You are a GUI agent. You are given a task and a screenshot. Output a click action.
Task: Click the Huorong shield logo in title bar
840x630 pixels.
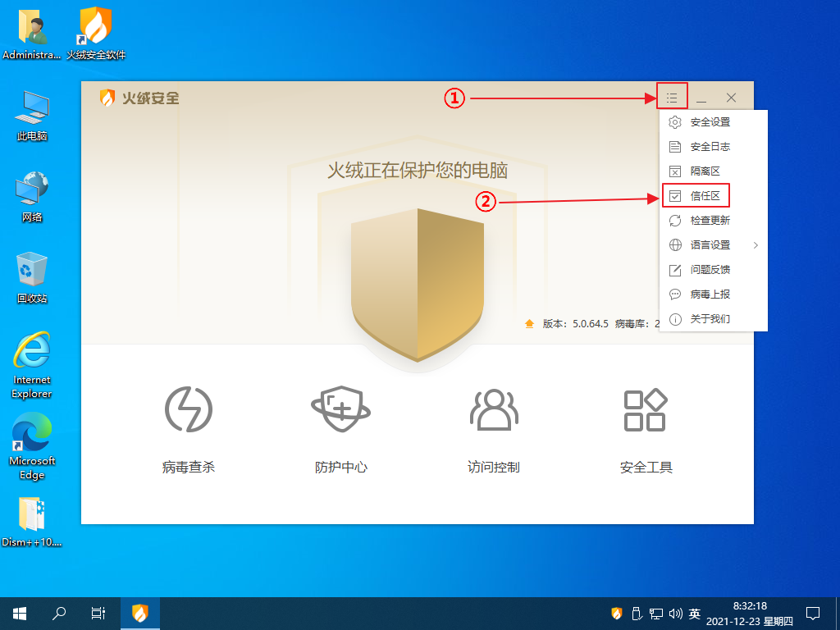(x=107, y=98)
